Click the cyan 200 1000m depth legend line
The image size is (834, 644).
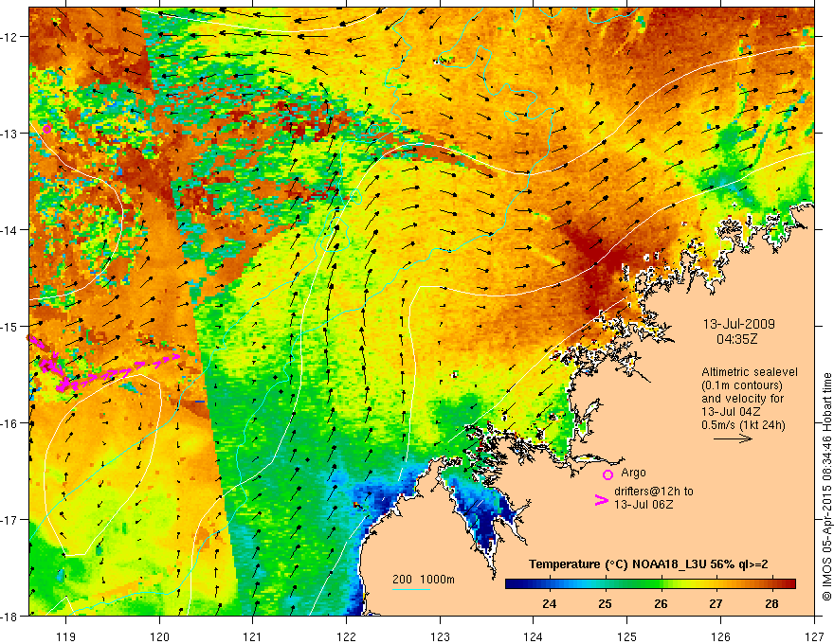[x=410, y=590]
